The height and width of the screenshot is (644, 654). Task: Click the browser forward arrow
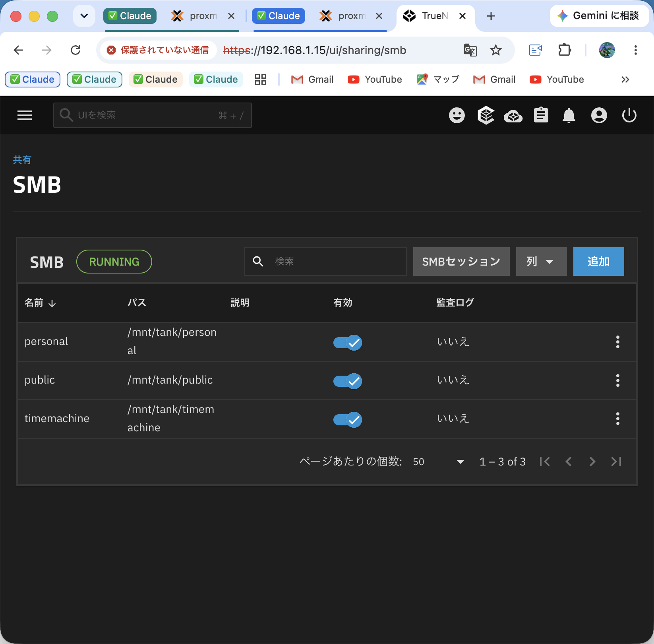(47, 50)
